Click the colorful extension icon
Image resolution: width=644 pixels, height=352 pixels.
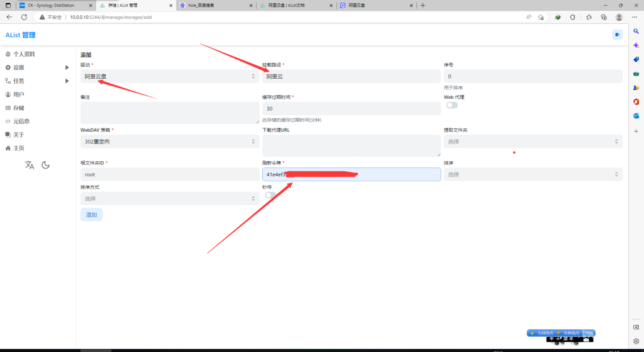[x=558, y=17]
